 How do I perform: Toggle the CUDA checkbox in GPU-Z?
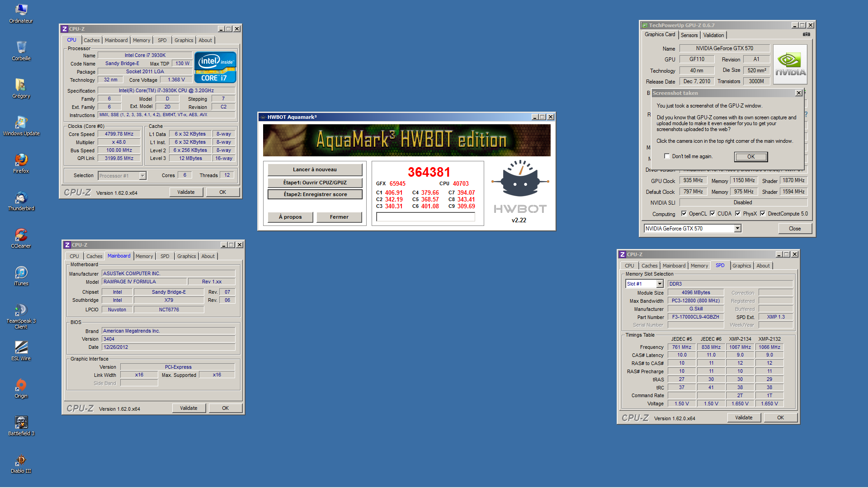click(712, 214)
